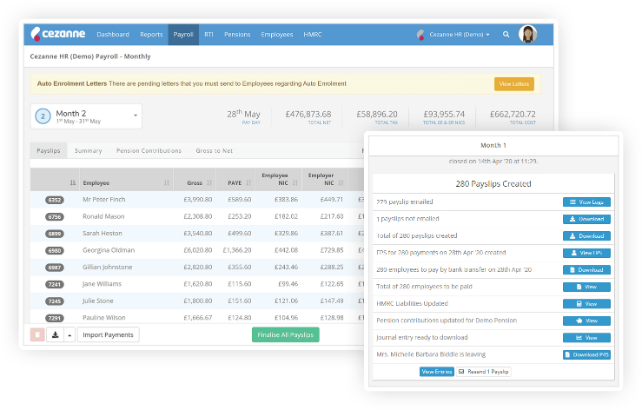This screenshot has height=410, width=642.
Task: Click the £476,873.68 total net figure
Action: coord(308,114)
